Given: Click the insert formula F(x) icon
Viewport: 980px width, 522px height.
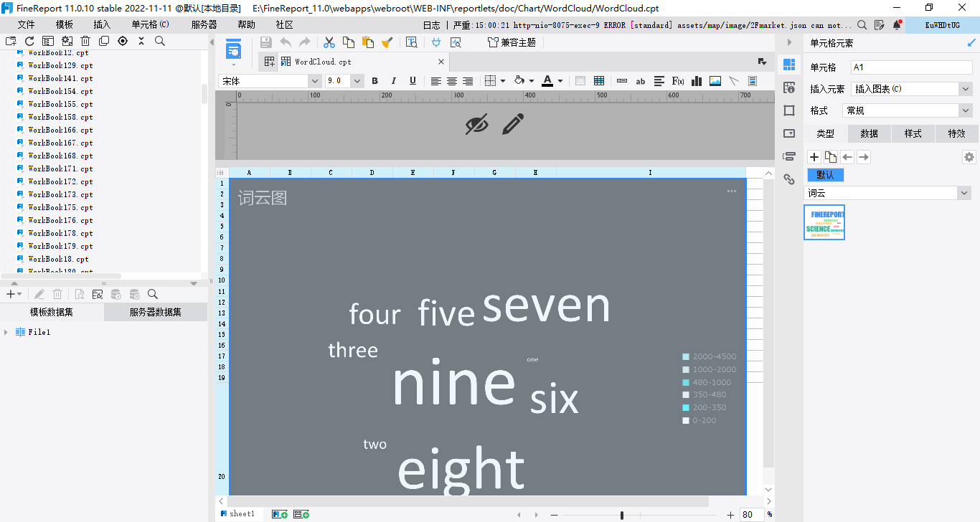Looking at the screenshot, I should 677,81.
